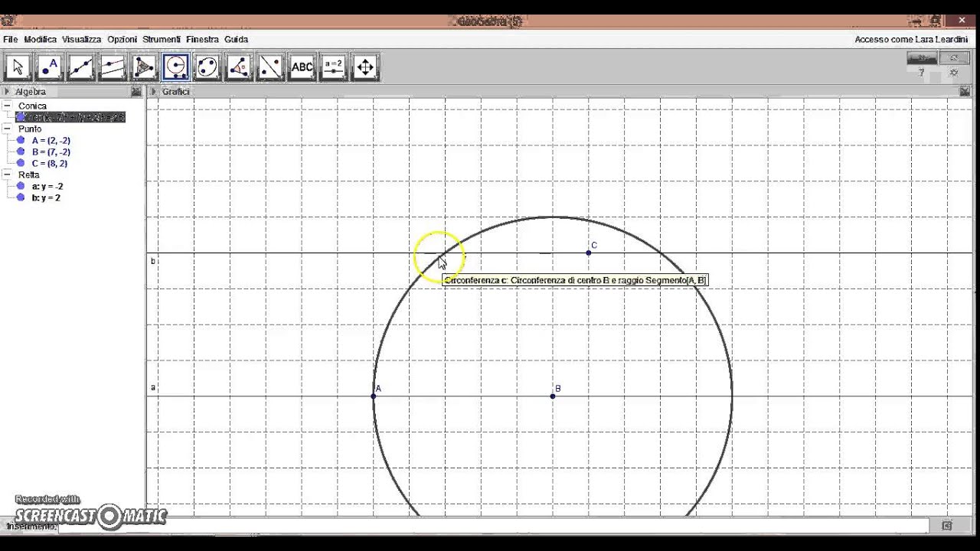980x551 pixels.
Task: Select the Polygon tool
Action: [x=144, y=67]
